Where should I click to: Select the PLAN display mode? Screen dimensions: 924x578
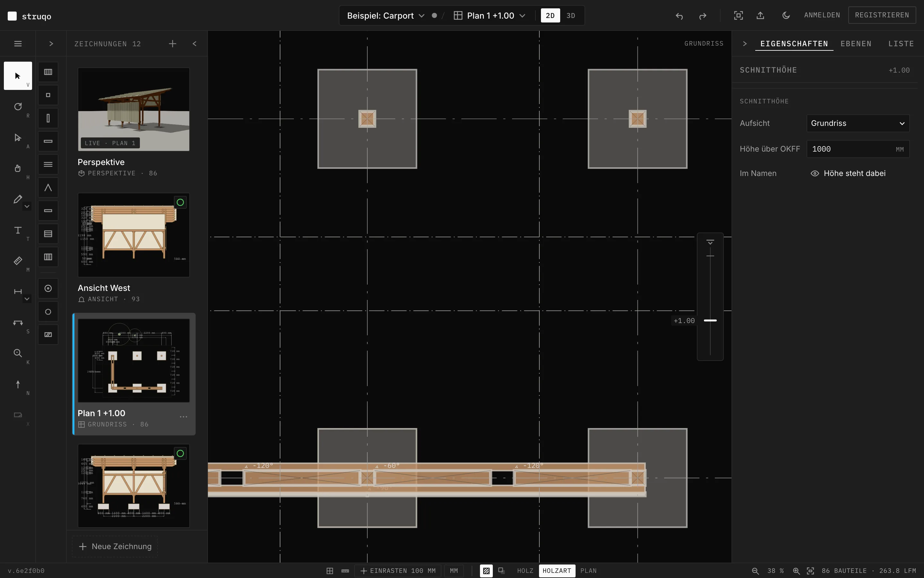click(x=588, y=571)
